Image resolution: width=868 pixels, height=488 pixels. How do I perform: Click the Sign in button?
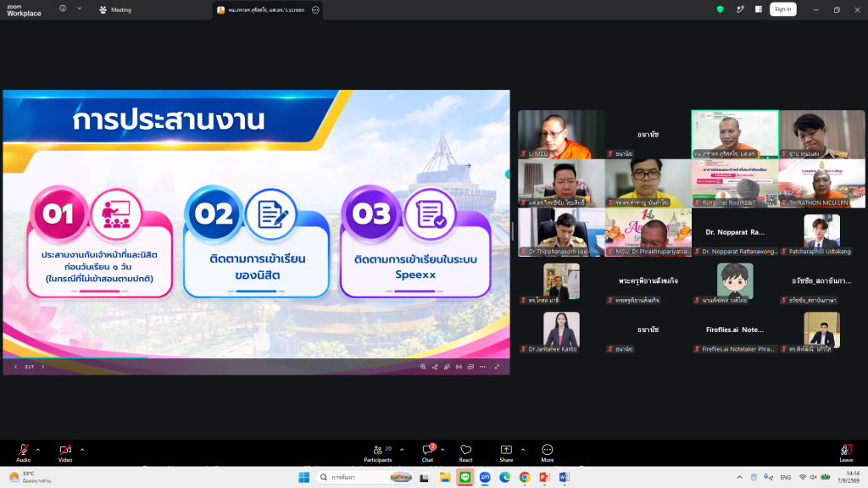pos(782,9)
